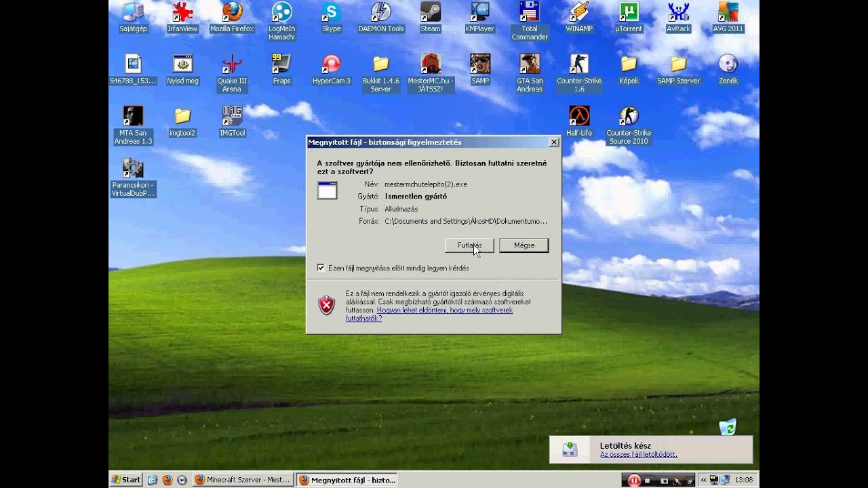Open the Zenék disc icon
Viewport: 868px width, 488px height.
click(x=728, y=69)
